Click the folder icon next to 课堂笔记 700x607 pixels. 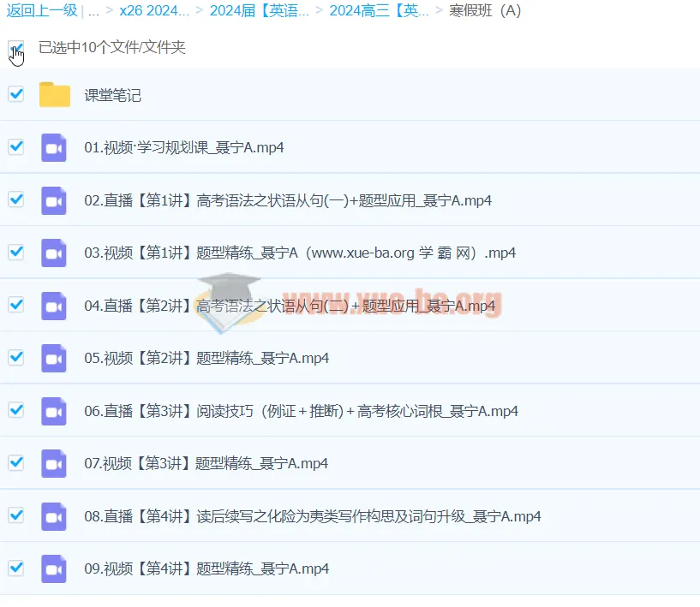click(x=54, y=94)
